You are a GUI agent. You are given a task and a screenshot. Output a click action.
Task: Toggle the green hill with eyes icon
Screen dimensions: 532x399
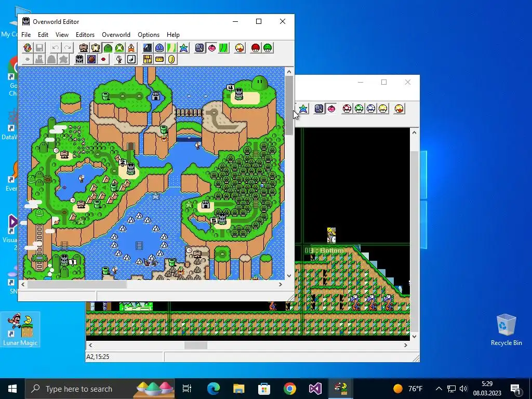[108, 48]
